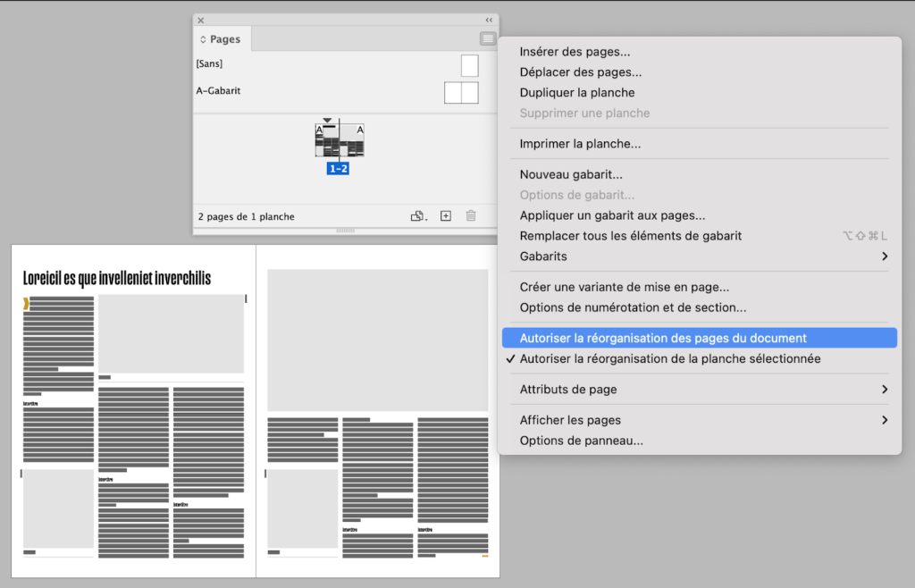Click the edit page size icon
Image resolution: width=915 pixels, height=588 pixels.
point(417,216)
